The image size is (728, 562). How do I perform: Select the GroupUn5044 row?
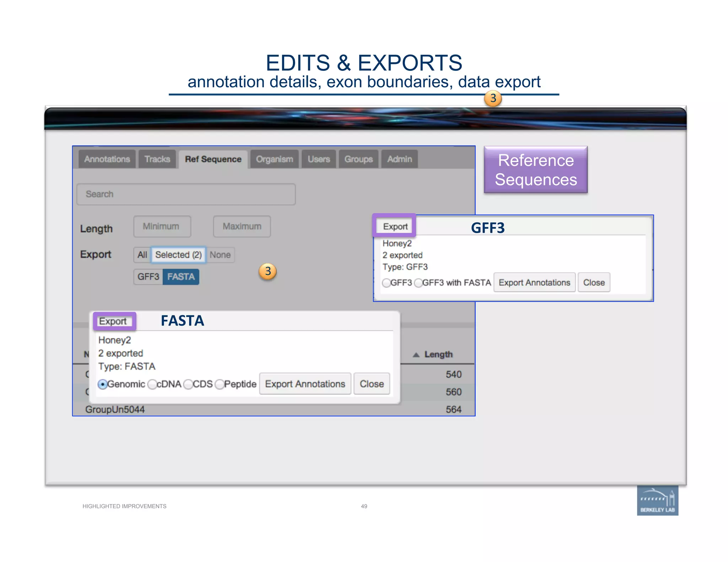pos(274,410)
